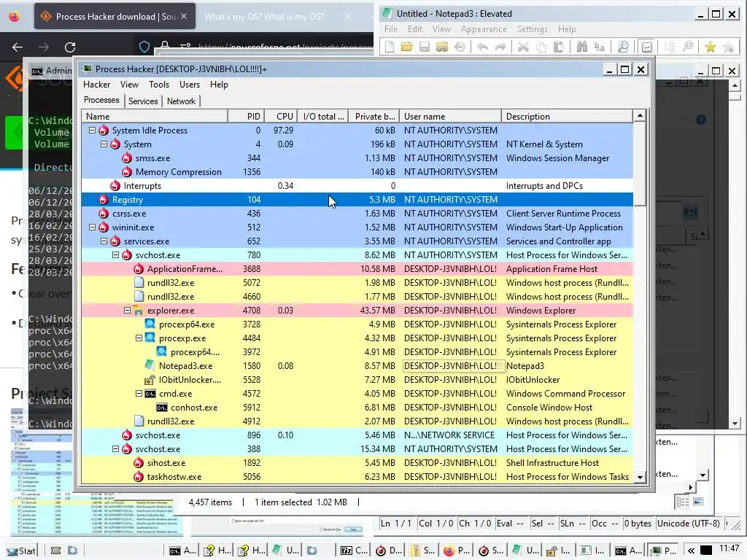Collapse the procexp.exe tree node

[139, 338]
